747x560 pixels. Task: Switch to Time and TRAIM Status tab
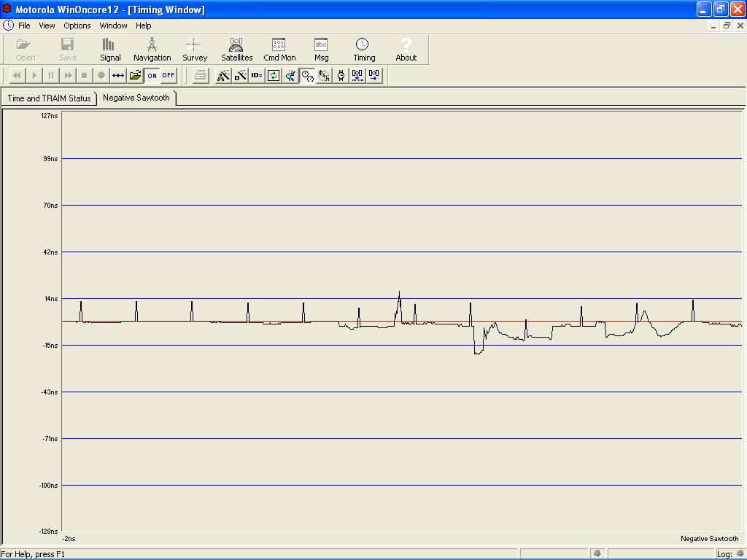49,98
